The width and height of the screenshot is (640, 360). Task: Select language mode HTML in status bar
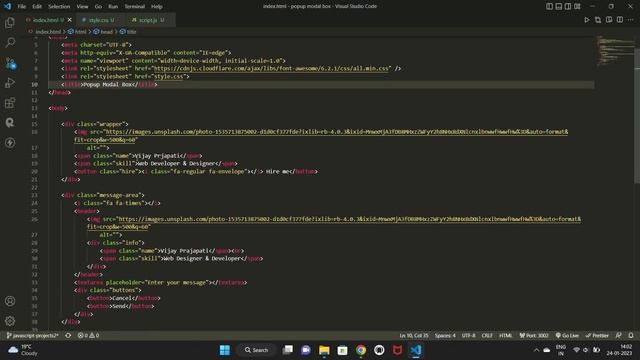point(506,336)
